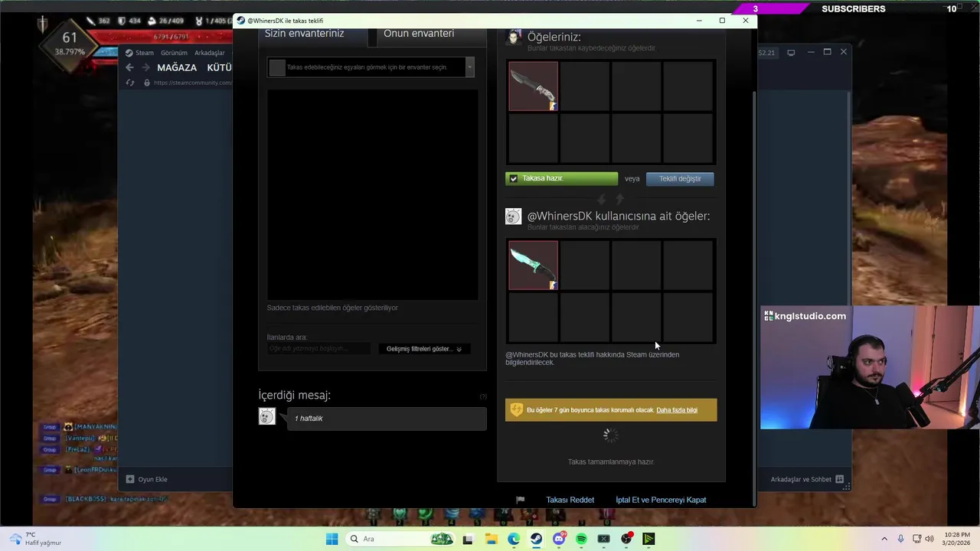Click the Steam page reload icon
The width and height of the screenshot is (980, 551).
131,83
